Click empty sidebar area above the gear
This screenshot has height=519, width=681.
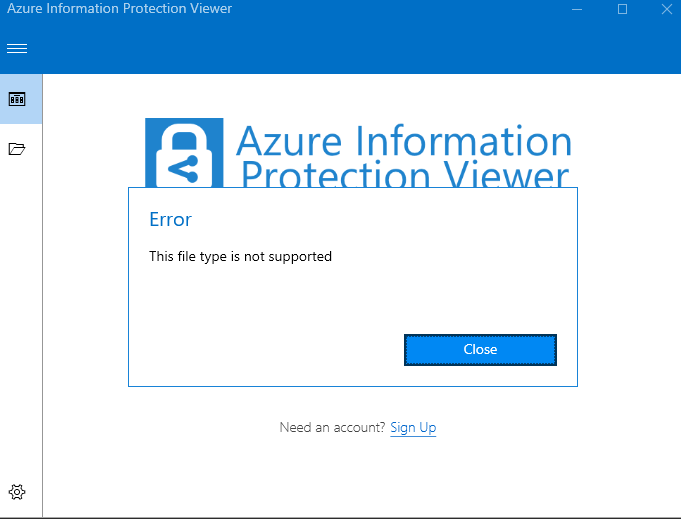point(20,330)
